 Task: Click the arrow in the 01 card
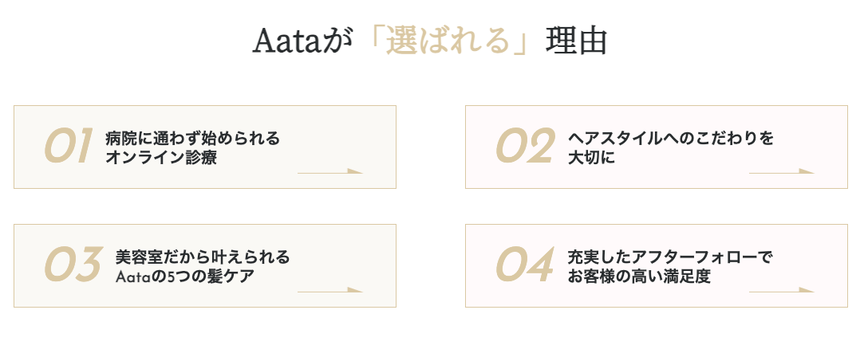click(x=330, y=171)
